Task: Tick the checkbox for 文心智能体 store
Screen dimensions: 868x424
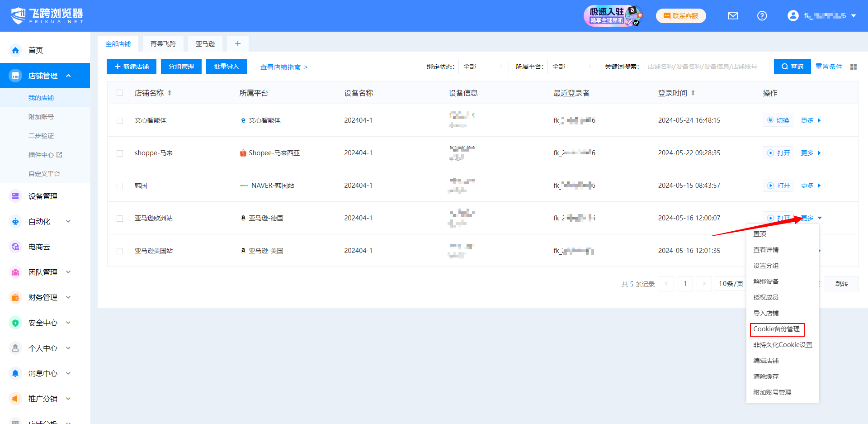Action: pos(120,121)
